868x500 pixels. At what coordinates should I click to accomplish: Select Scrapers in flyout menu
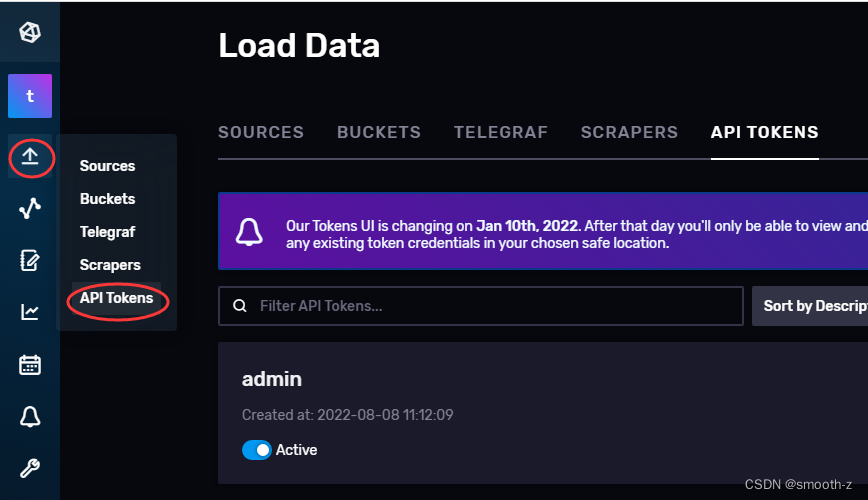pyautogui.click(x=110, y=265)
